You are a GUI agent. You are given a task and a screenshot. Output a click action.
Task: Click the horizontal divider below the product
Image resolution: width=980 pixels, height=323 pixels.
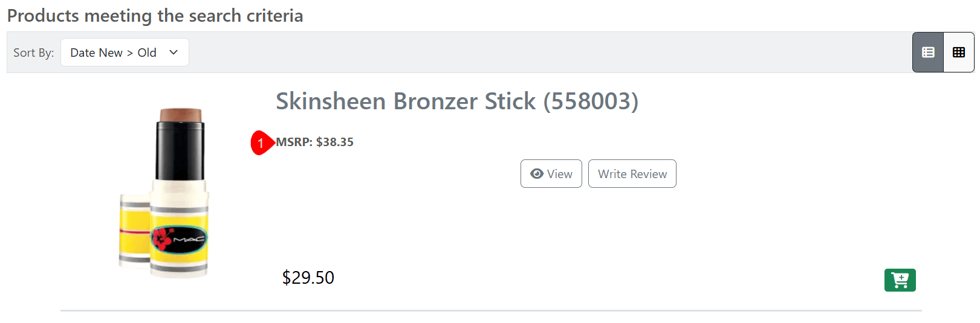click(491, 310)
